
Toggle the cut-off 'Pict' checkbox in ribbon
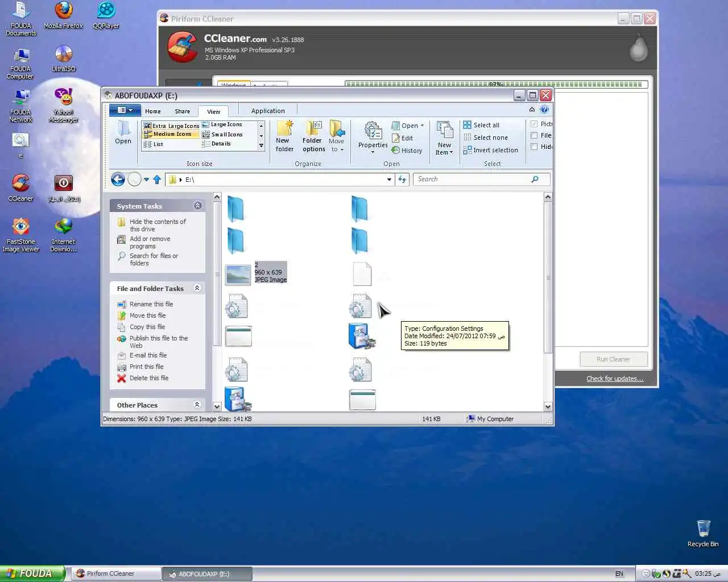click(534, 124)
